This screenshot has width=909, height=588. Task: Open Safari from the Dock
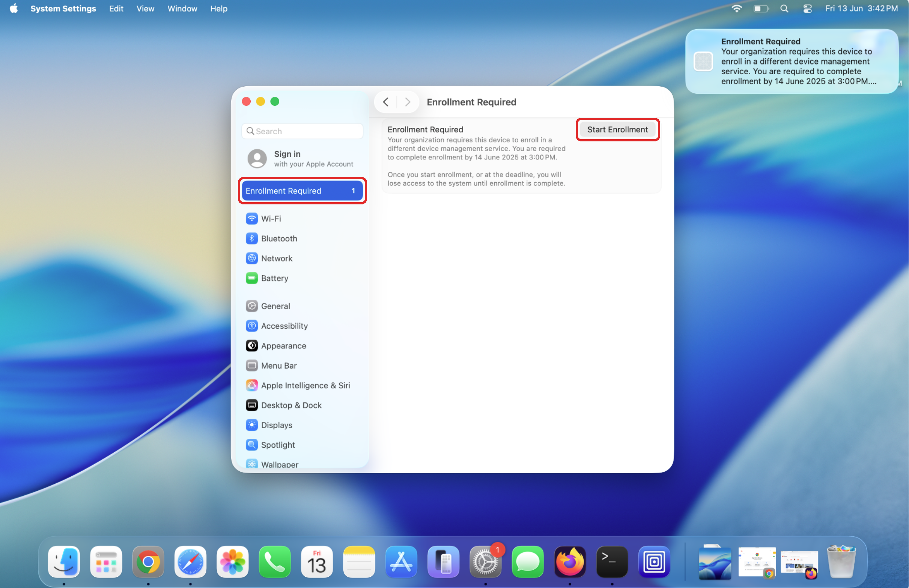190,562
